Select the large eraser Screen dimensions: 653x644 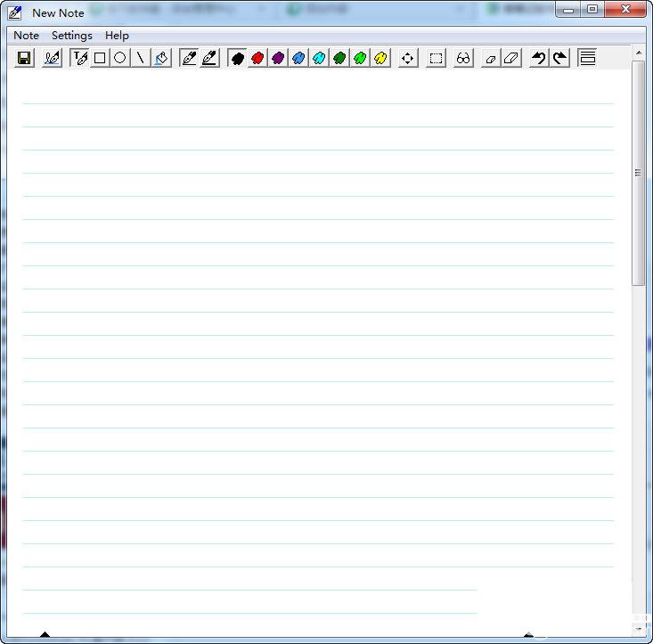[x=511, y=58]
